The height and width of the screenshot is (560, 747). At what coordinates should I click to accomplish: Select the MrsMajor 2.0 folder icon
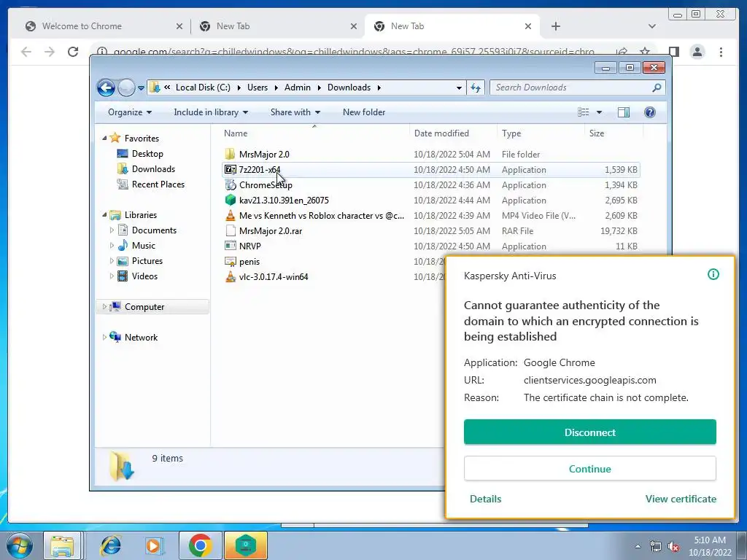click(231, 154)
